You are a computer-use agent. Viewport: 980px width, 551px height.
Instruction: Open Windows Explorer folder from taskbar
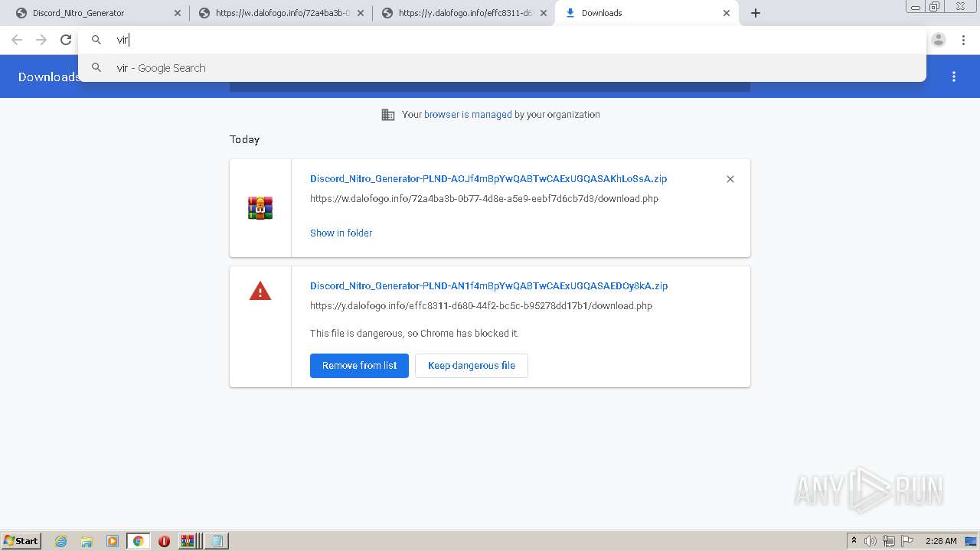coord(87,541)
